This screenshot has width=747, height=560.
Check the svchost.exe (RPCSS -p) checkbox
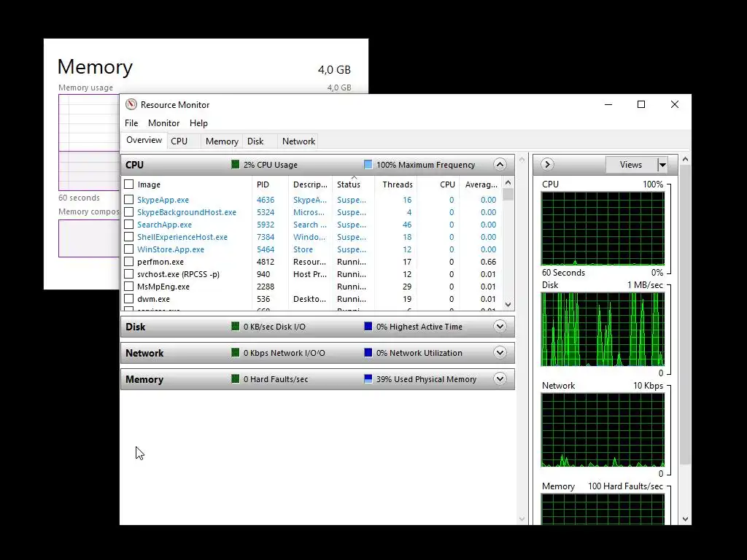click(x=128, y=274)
